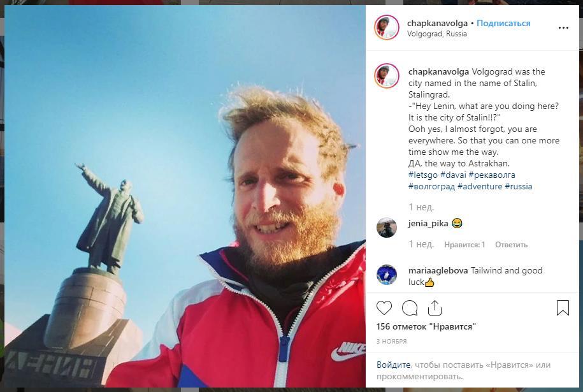583x392 pixels.
Task: Save the post with the bookmark icon
Action: [x=563, y=308]
